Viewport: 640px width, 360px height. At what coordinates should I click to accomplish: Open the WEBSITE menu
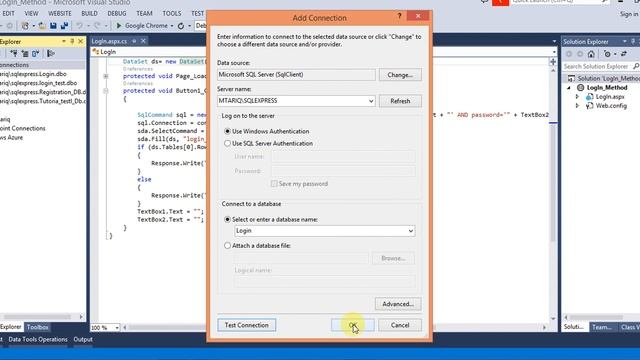coord(60,13)
